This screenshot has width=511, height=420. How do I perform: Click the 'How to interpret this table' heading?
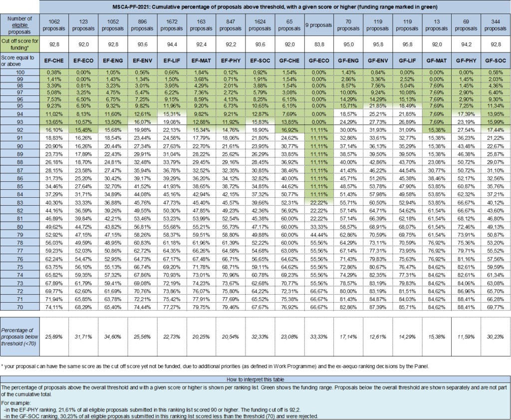[x=255, y=380]
